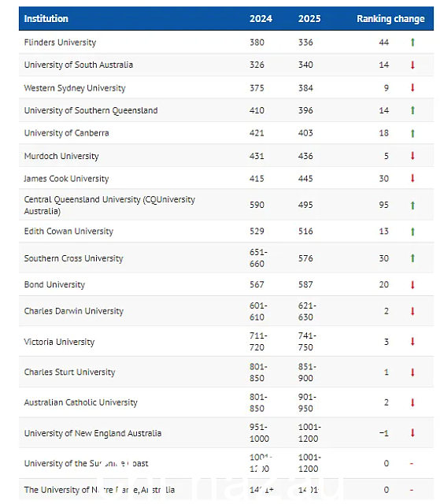
Task: Click the green up arrow for University of Canberra
Action: (412, 133)
